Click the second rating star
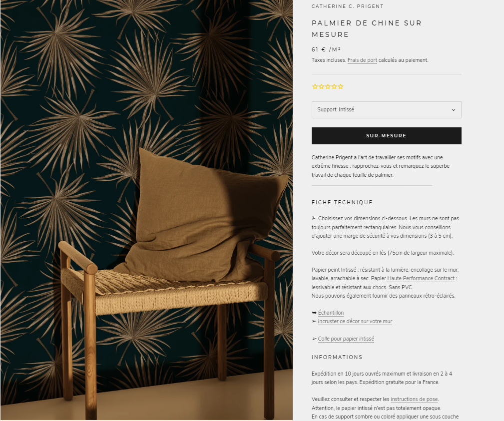 [321, 86]
